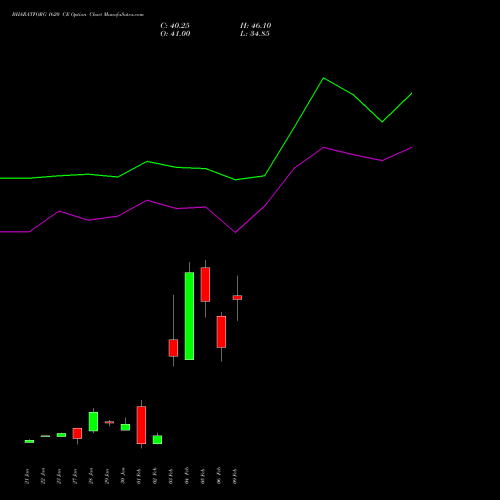Click the 03 Feb date label
500x500 pixels.
[171, 476]
